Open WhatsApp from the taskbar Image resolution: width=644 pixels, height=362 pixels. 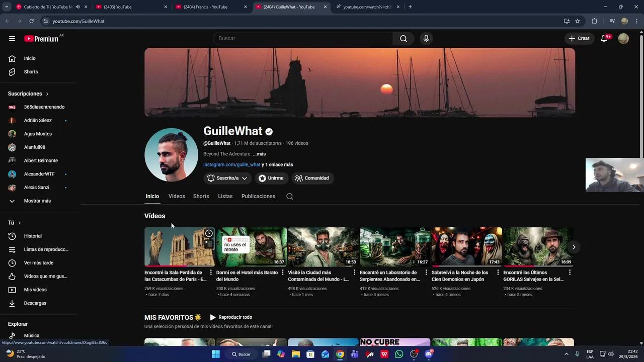(x=399, y=354)
